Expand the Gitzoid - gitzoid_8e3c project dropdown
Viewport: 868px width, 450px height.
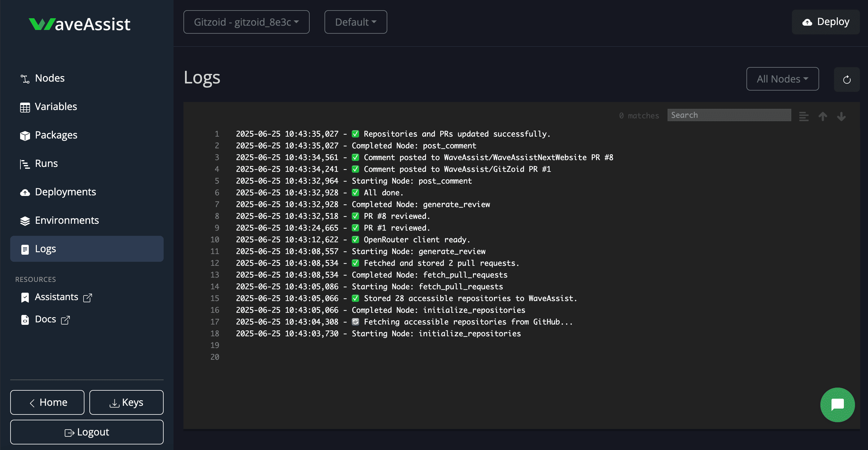click(x=246, y=22)
